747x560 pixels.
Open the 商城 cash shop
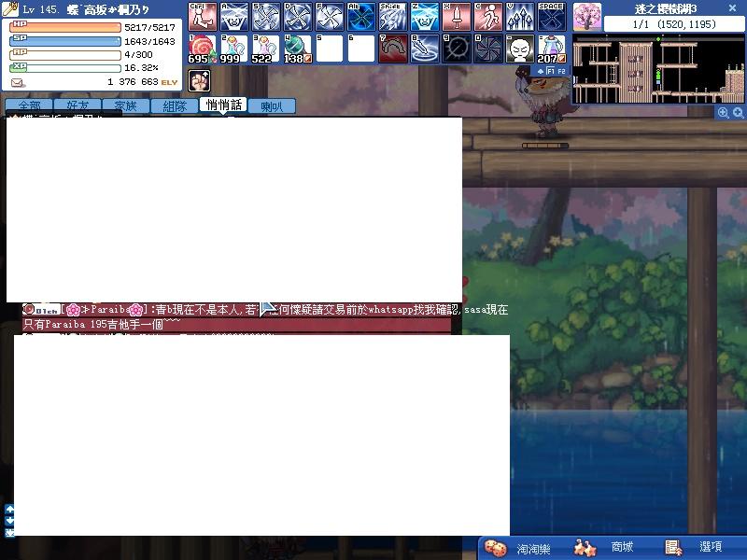603,548
